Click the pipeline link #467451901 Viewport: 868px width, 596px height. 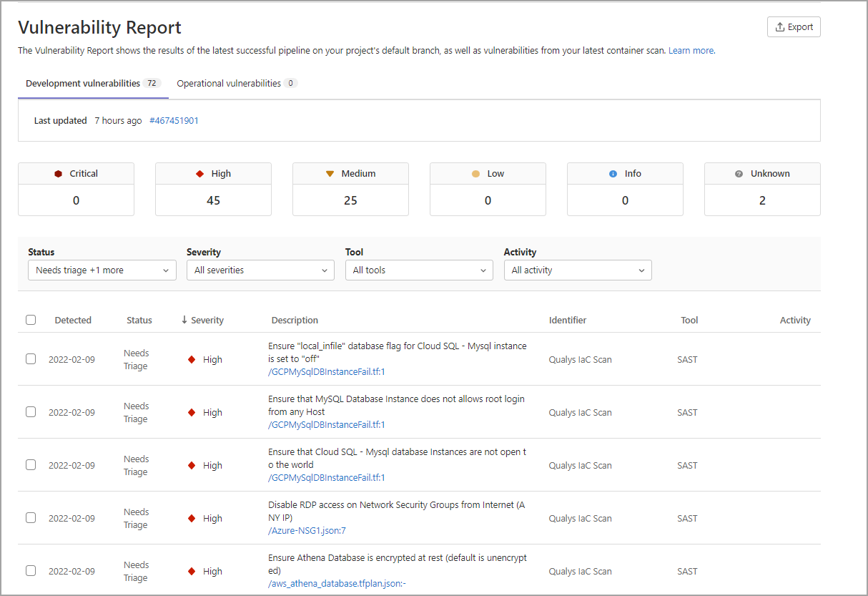[x=174, y=120]
